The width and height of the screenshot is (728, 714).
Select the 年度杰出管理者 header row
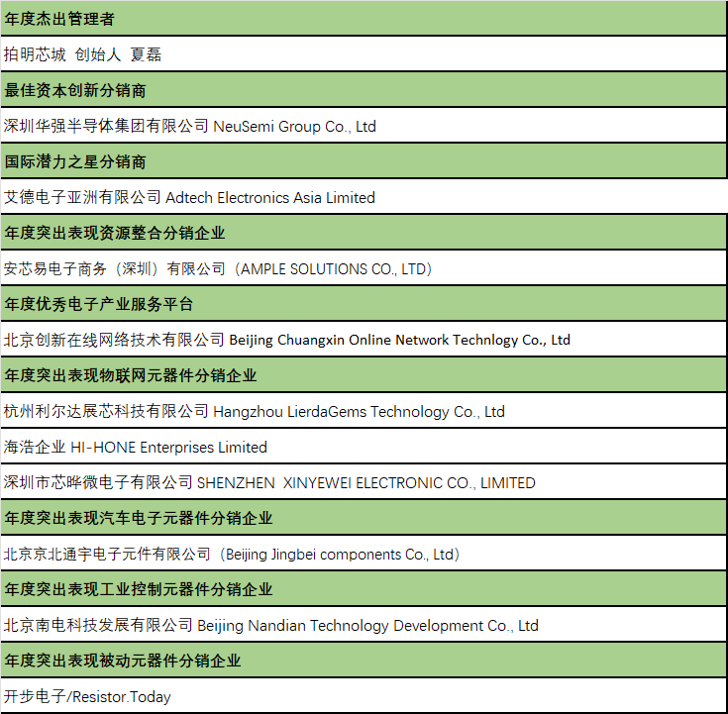point(364,18)
